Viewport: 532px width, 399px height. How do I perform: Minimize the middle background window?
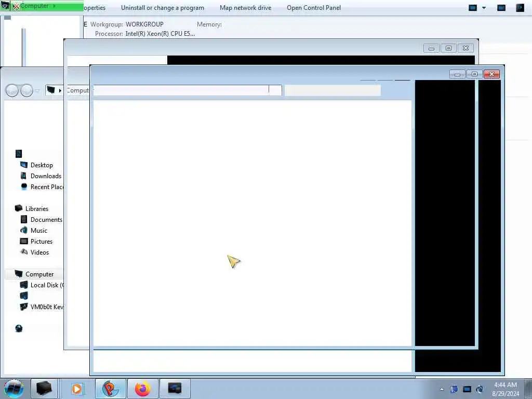click(x=431, y=48)
